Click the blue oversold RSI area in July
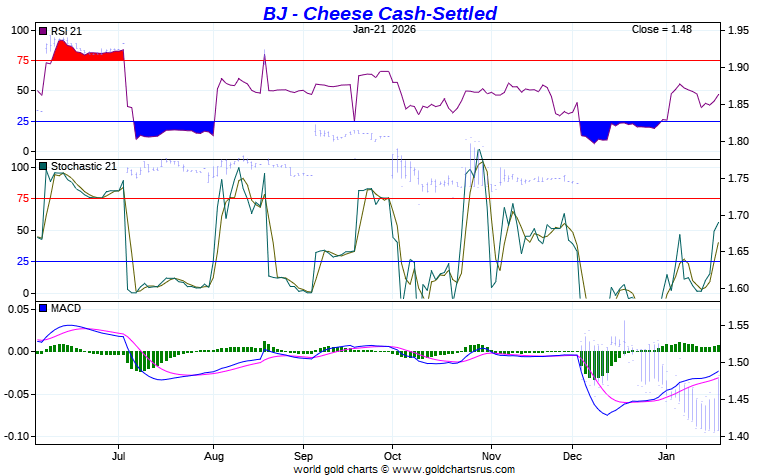The image size is (760, 475). point(175,128)
